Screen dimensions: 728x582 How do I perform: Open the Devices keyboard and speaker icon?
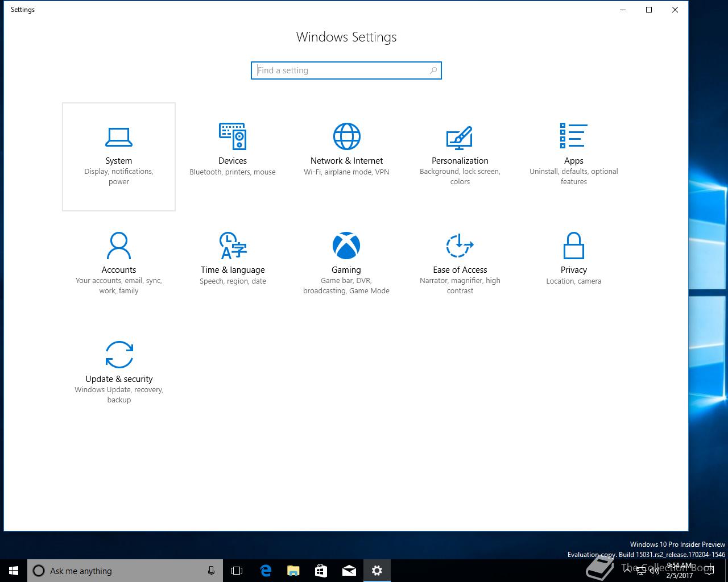pos(233,136)
